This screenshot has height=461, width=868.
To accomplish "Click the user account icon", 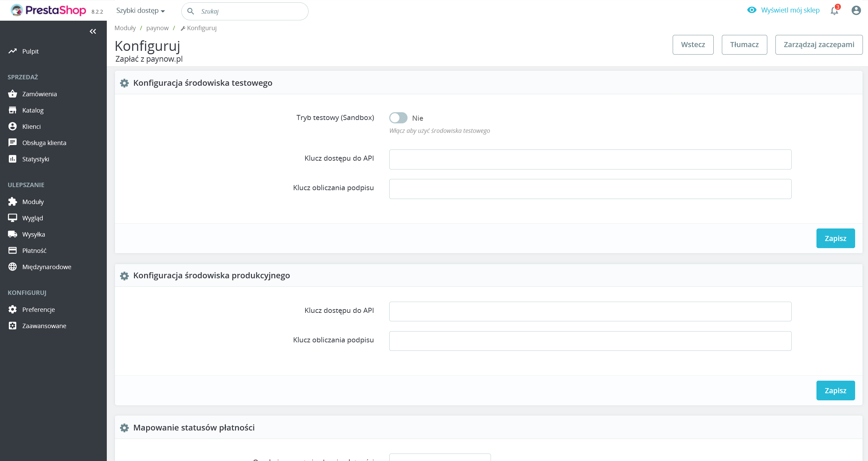I will click(856, 11).
